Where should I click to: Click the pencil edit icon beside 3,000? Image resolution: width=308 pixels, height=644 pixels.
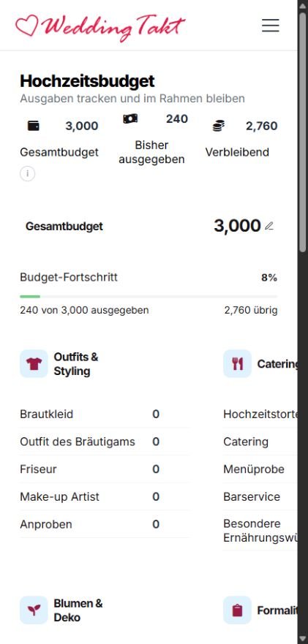coord(269,226)
